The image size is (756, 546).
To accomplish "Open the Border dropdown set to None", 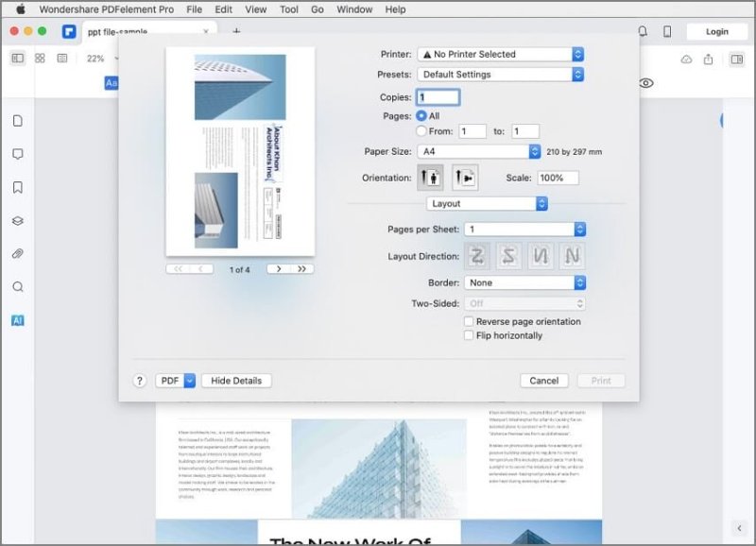I will point(524,282).
